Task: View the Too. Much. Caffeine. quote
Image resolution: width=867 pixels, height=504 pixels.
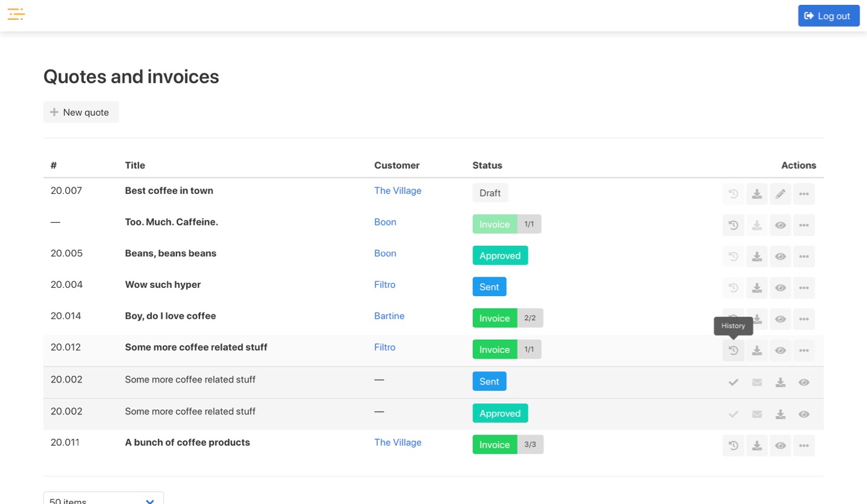Action: (x=780, y=225)
